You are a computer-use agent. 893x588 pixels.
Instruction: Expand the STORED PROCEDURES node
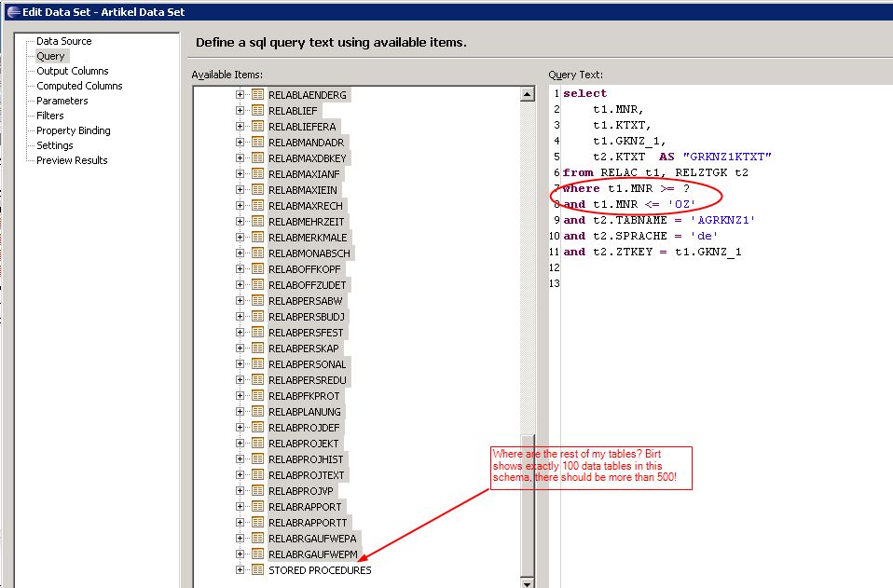[x=240, y=569]
